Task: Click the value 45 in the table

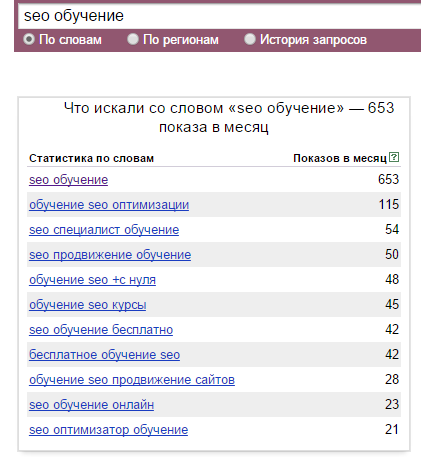Action: click(x=392, y=304)
